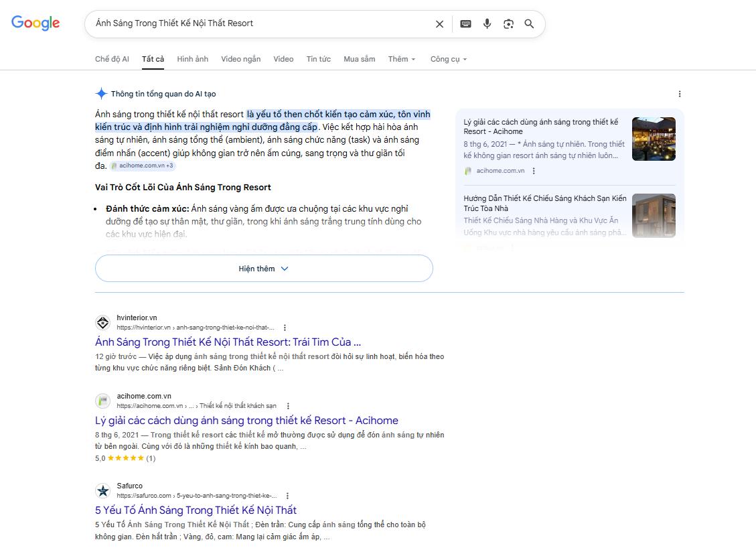756x552 pixels.
Task: Click the Google logo
Action: tap(35, 23)
